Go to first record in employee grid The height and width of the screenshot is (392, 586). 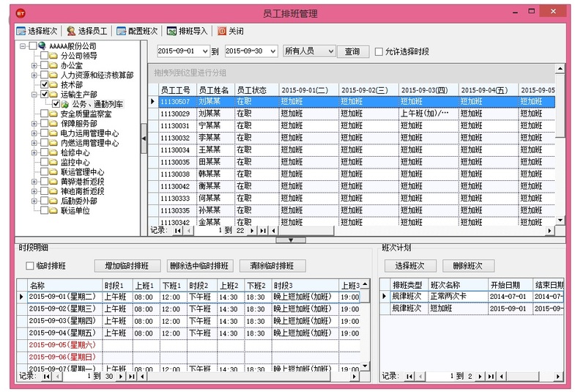pos(177,231)
